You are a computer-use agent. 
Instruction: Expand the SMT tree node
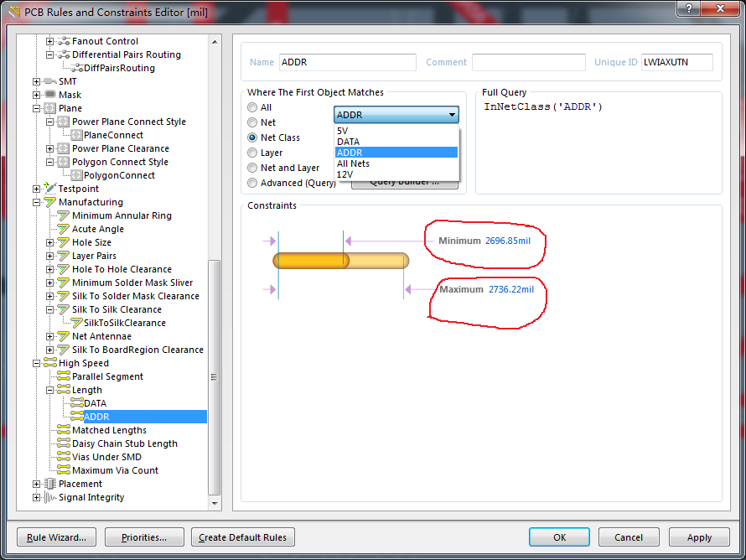tap(37, 82)
